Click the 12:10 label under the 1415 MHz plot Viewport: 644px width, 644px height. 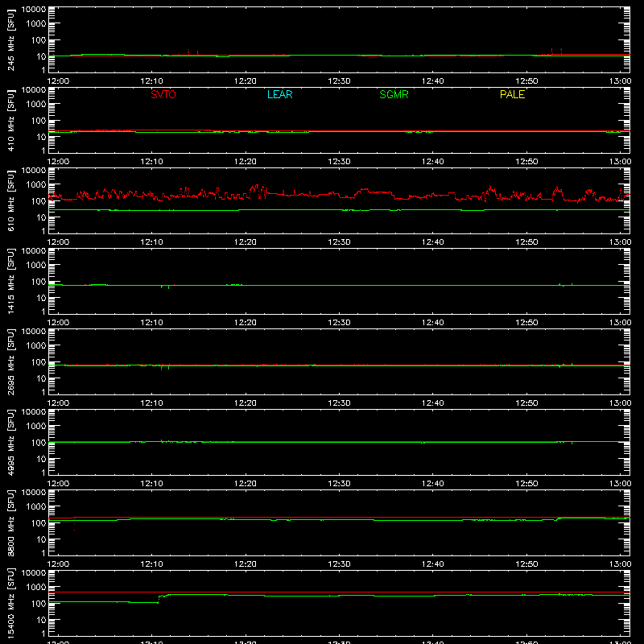tap(152, 323)
